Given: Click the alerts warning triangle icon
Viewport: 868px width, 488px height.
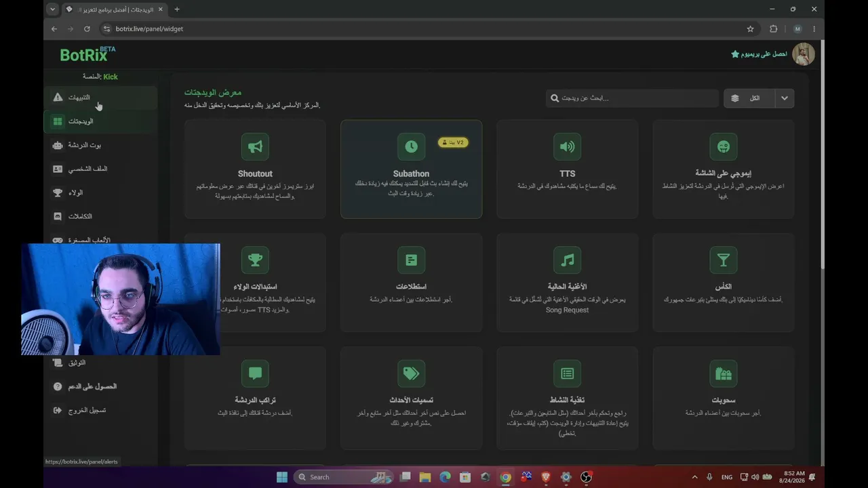Looking at the screenshot, I should tap(58, 98).
